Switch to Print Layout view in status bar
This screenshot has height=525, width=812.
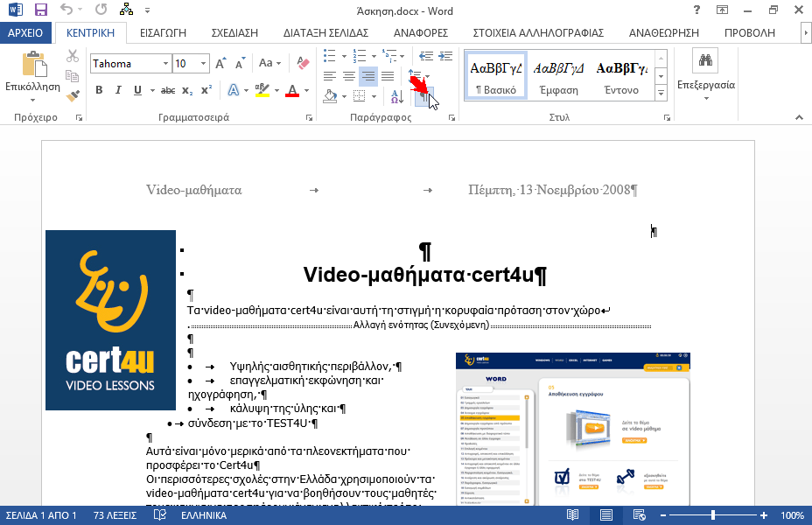coord(605,515)
